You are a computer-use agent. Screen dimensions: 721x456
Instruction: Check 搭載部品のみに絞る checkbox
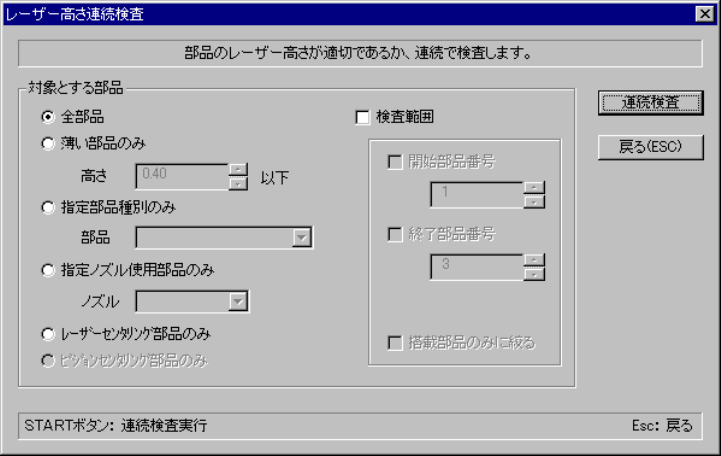(x=395, y=343)
